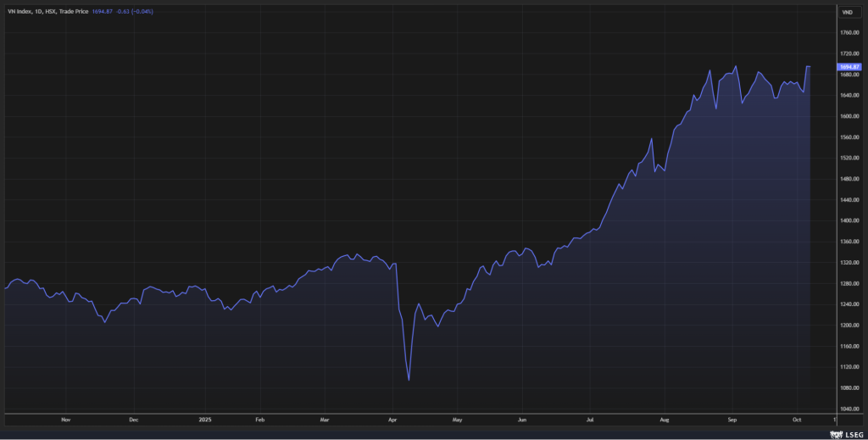Click the LSEG logo icon
Viewport: 868px width, 440px height.
[835, 434]
